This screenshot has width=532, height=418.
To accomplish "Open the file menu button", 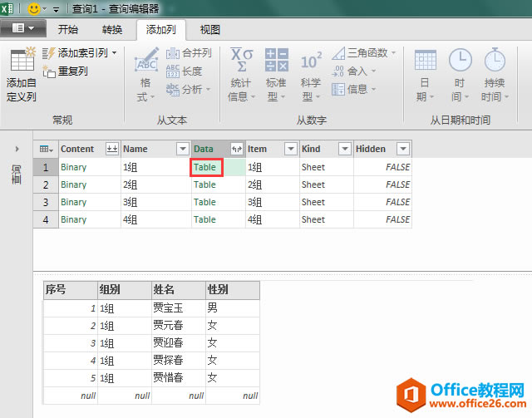I will [23, 28].
